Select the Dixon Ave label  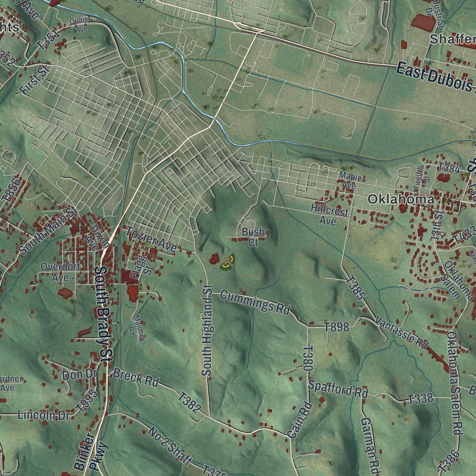tap(98, 238)
